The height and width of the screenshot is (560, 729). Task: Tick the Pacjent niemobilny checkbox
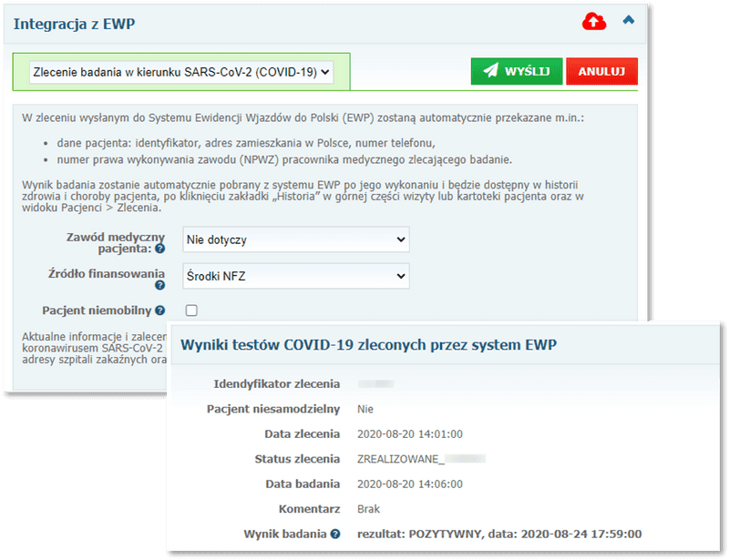[x=191, y=311]
